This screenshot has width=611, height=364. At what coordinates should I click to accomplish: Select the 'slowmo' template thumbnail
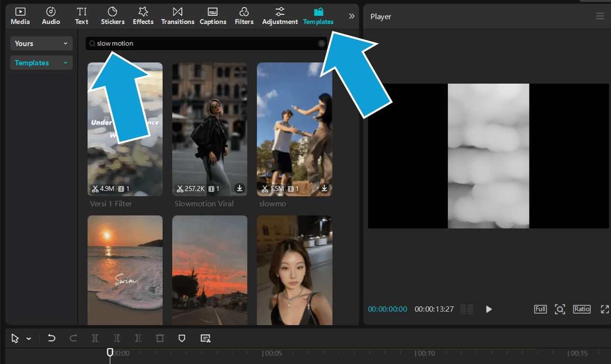tap(294, 129)
